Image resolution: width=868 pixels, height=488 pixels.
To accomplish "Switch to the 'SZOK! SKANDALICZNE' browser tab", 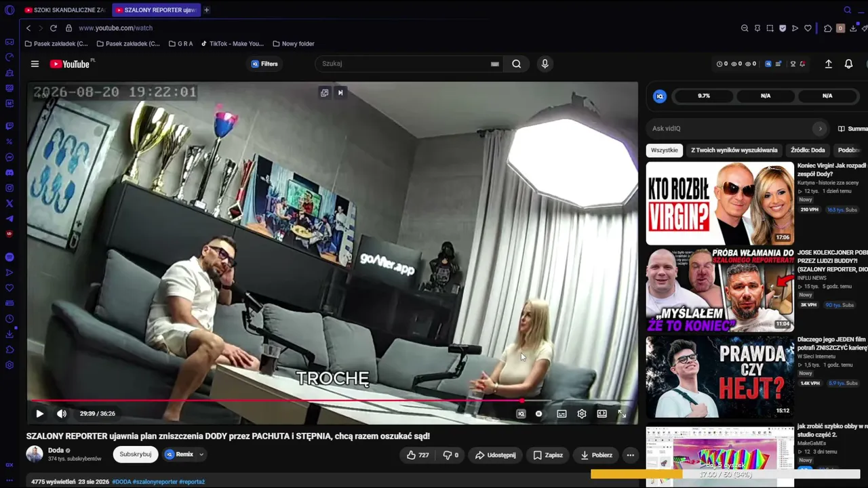I will (x=64, y=10).
